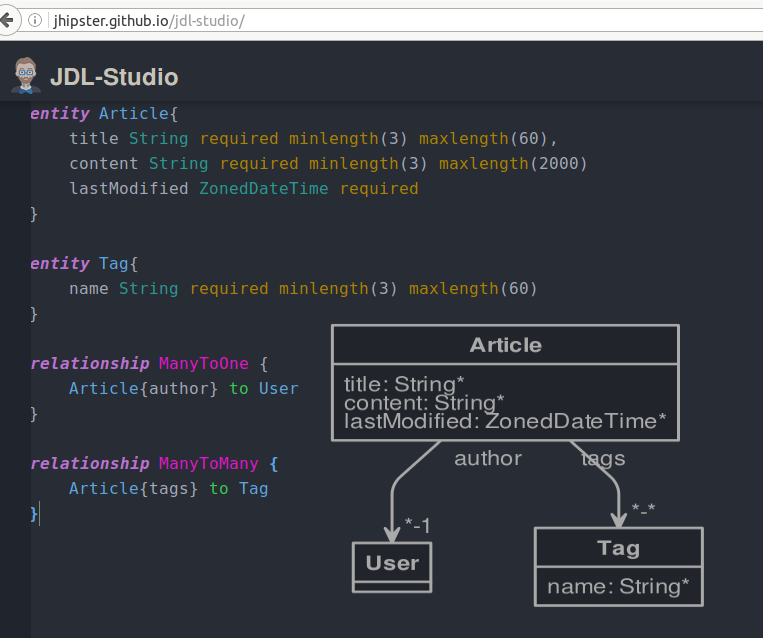This screenshot has width=763, height=638.
Task: Open the site information icon
Action: point(35,20)
